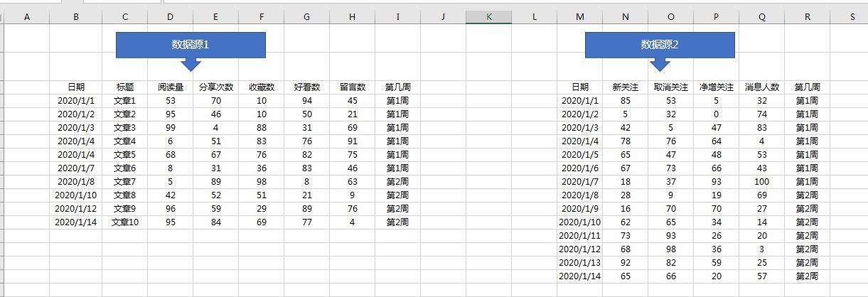Select column N header
The width and height of the screenshot is (868, 297).
tap(625, 18)
